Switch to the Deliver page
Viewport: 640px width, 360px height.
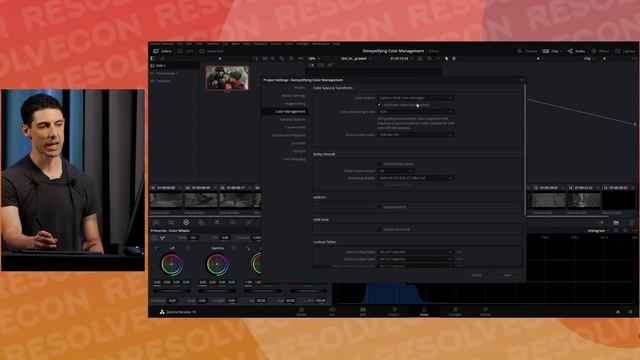click(485, 311)
